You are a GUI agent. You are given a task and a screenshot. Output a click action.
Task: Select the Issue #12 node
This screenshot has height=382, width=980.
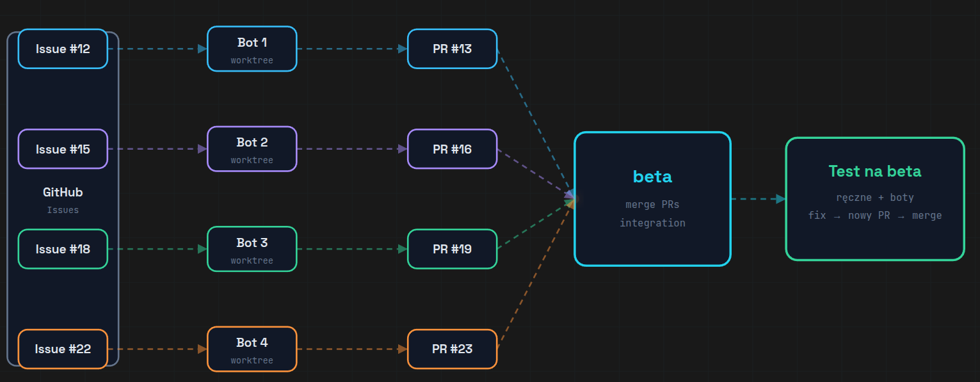pyautogui.click(x=63, y=49)
